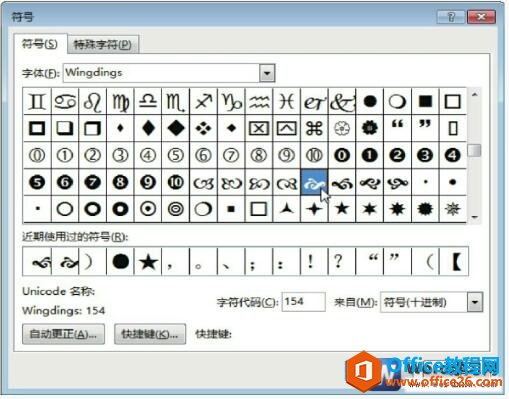Select the four-pointed star symbol
Screen dimensions: 509x399
tap(314, 209)
